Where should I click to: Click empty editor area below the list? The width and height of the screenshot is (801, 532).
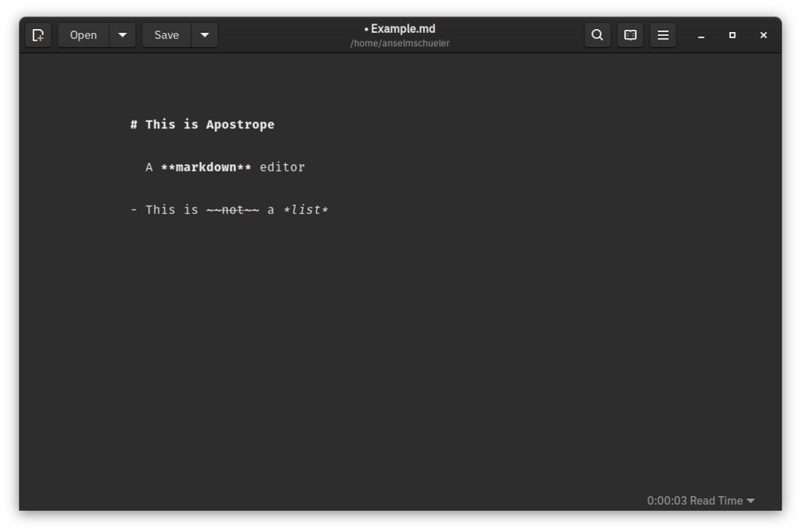click(400, 347)
